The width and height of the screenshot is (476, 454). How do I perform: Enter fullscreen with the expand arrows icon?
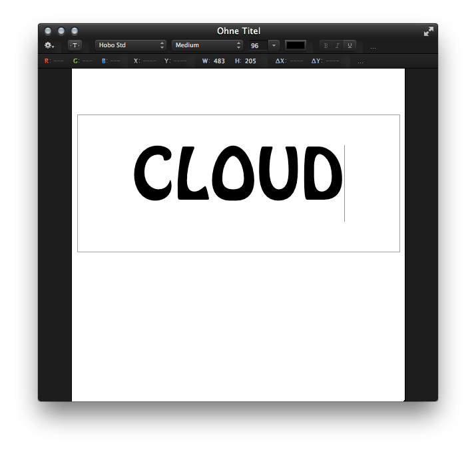(428, 31)
